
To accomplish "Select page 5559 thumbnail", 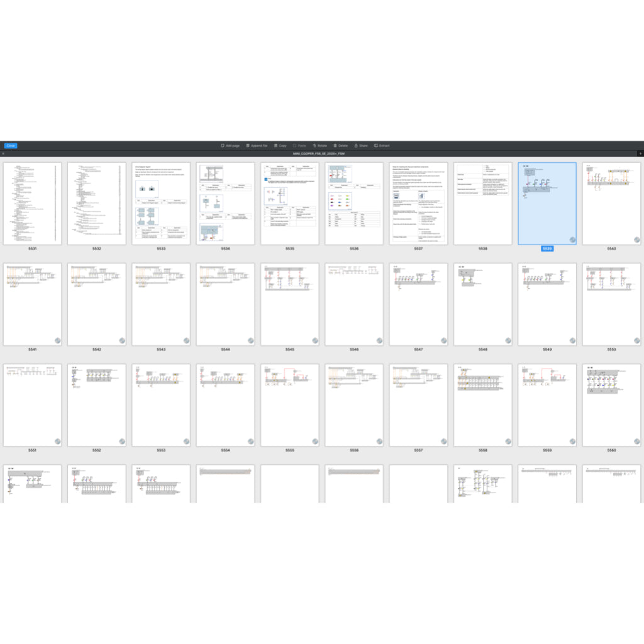I will point(547,405).
